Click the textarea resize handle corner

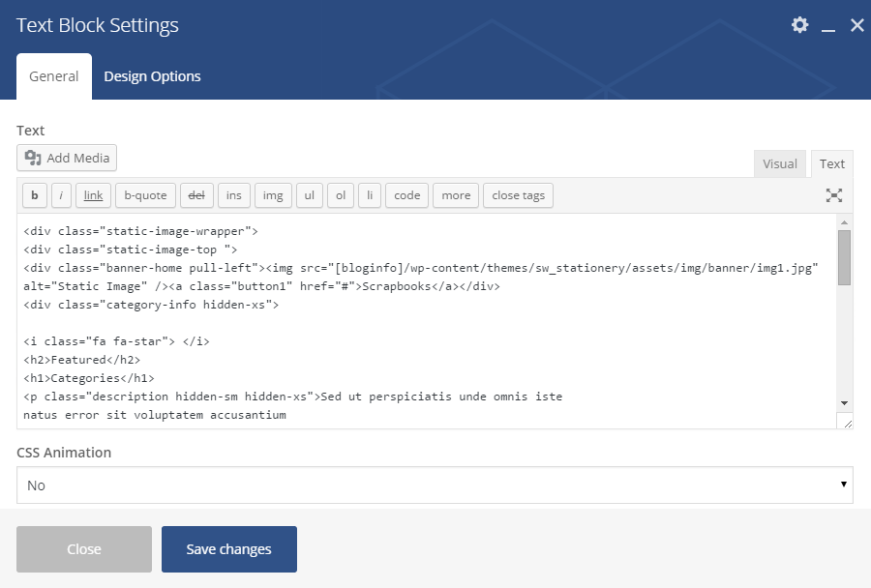tap(847, 423)
